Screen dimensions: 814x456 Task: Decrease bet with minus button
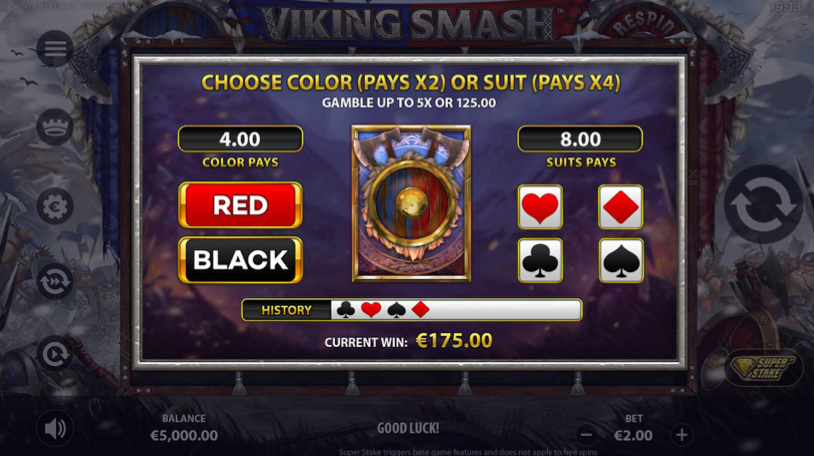coord(586,435)
